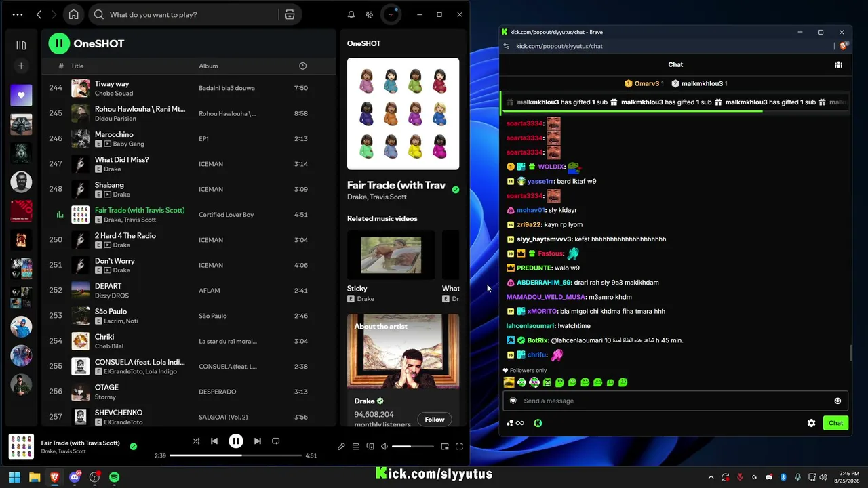Open the Brave Shields icon
The width and height of the screenshot is (868, 488).
point(843,46)
